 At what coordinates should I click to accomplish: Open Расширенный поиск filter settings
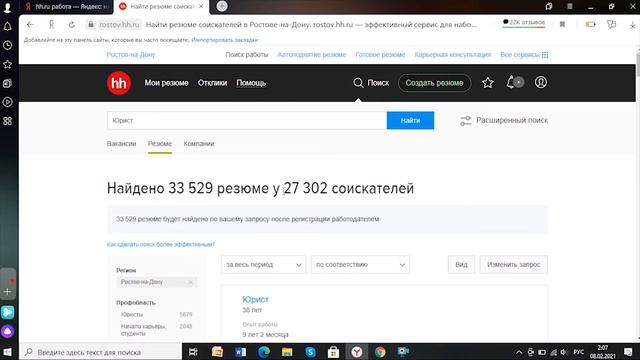click(504, 120)
